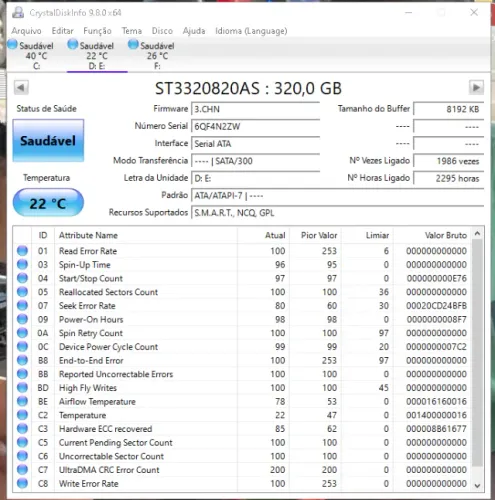Go to the previous disk with the left arrow
Viewport: 495px width, 500px height.
coord(21,88)
